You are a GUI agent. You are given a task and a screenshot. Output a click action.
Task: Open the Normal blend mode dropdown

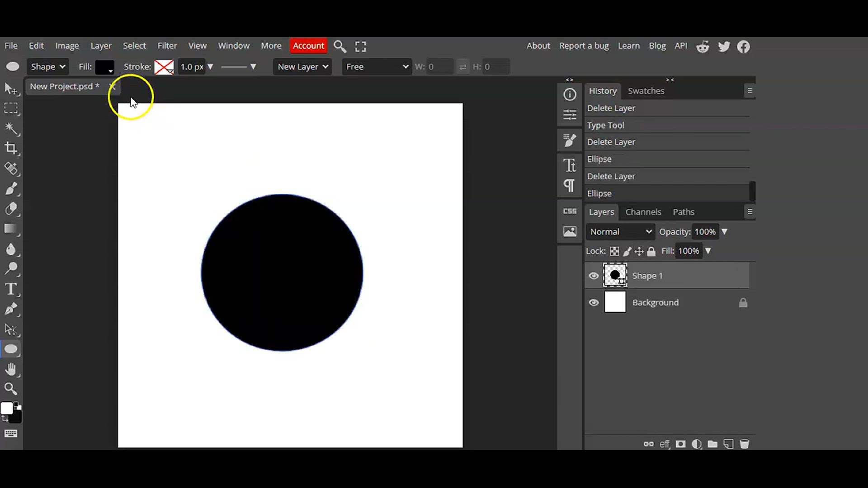(620, 232)
